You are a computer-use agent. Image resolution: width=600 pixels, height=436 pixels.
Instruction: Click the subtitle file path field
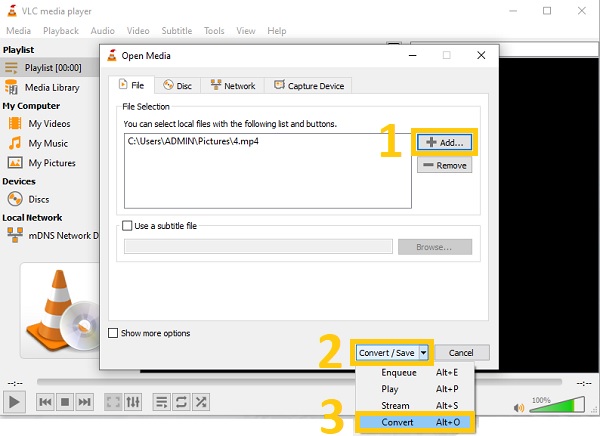click(258, 247)
